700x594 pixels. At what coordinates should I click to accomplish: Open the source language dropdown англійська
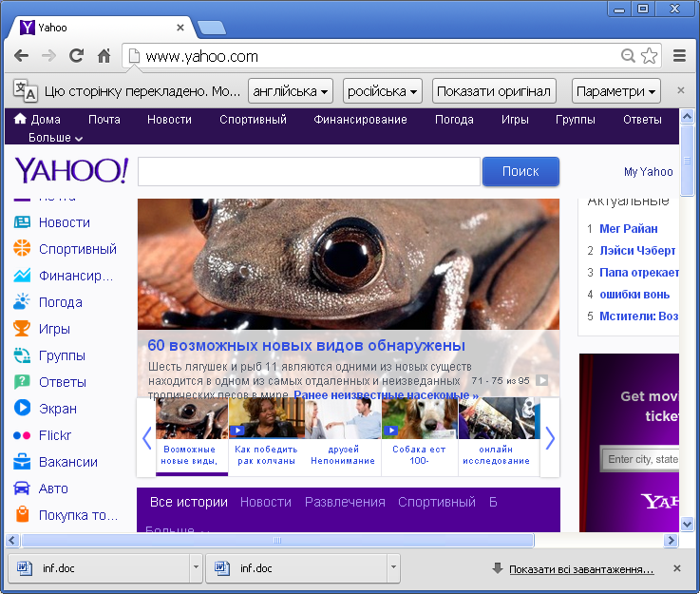(x=291, y=91)
